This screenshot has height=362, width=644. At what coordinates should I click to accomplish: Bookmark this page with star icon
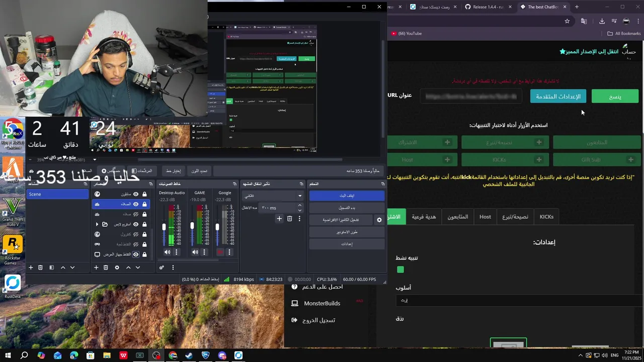coord(567,21)
